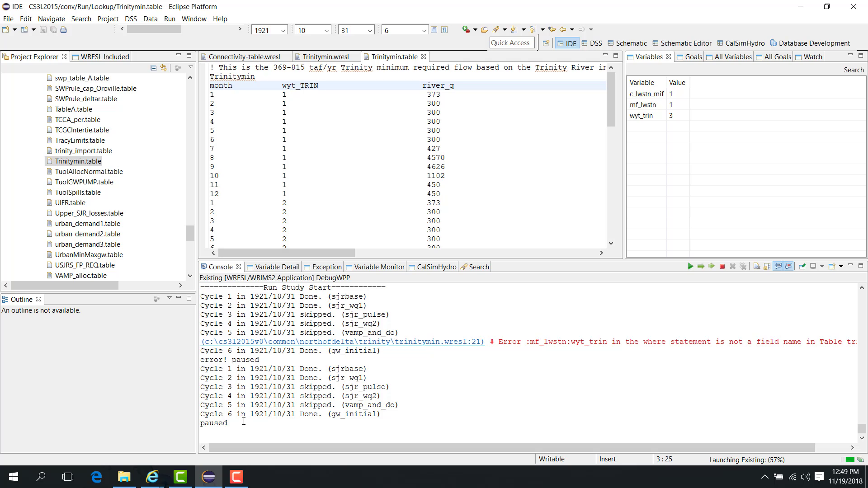Switch to the CalSimHydro perspective

click(741, 43)
